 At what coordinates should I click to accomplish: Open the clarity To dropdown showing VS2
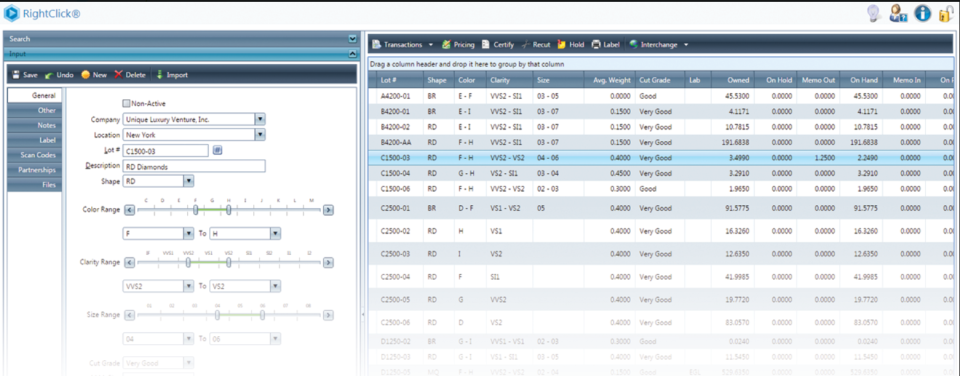tap(276, 286)
